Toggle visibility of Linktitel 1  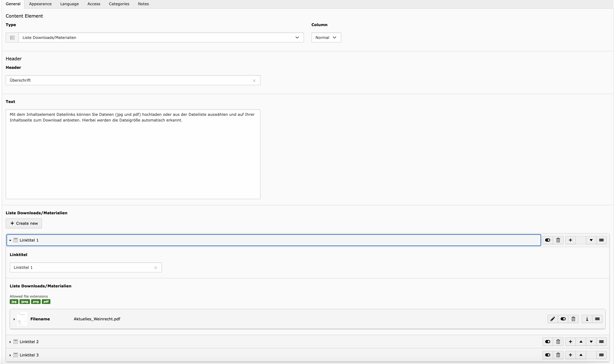548,240
